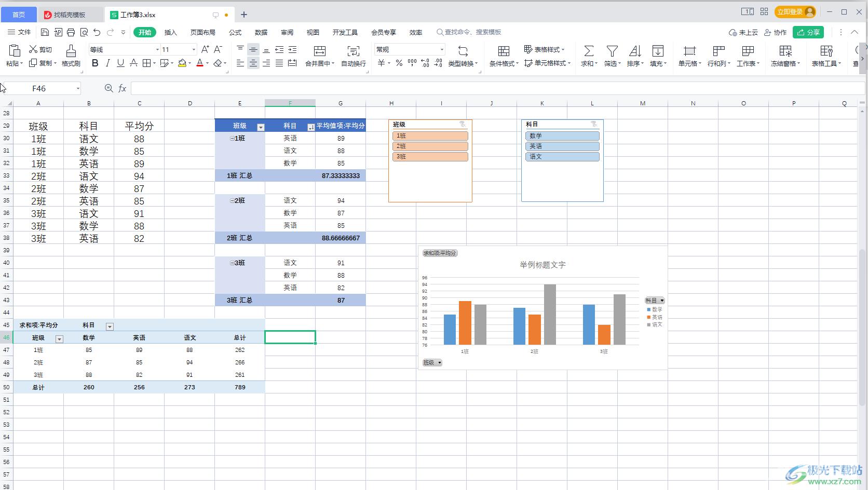Open the font name dropdown
This screenshot has width=868, height=490.
pos(157,50)
